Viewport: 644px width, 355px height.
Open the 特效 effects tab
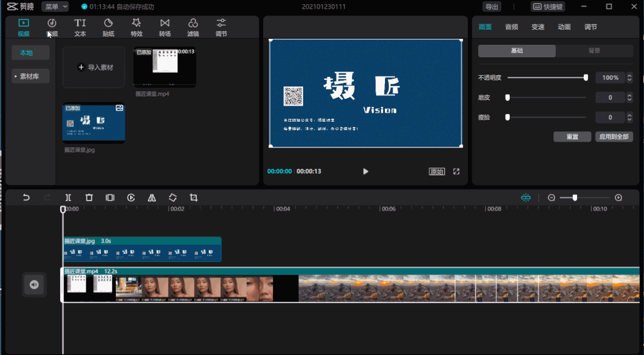[x=136, y=27]
